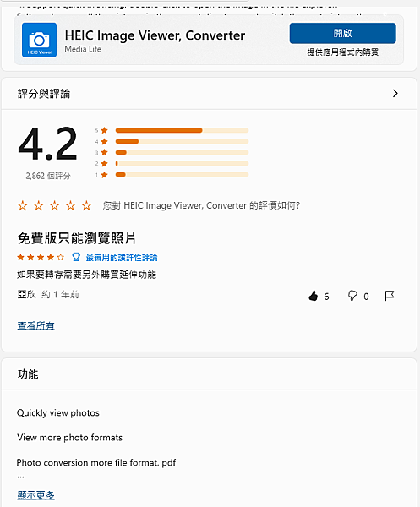Give the app a four-star rating
Screen dimensions: 420x507
point(70,205)
